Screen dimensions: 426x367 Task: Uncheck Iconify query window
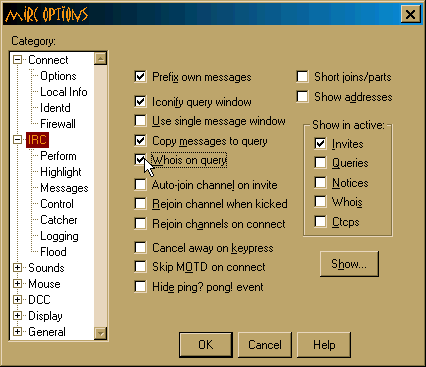point(140,101)
